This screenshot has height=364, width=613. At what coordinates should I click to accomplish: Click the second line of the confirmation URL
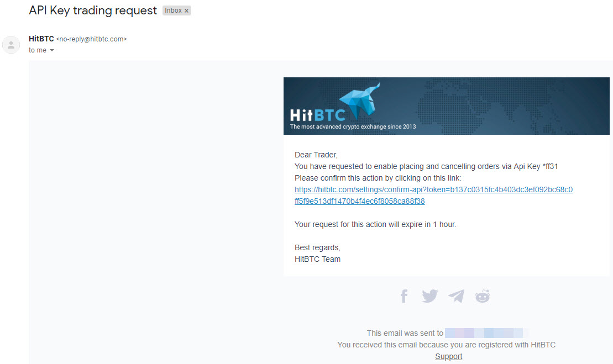pyautogui.click(x=359, y=201)
